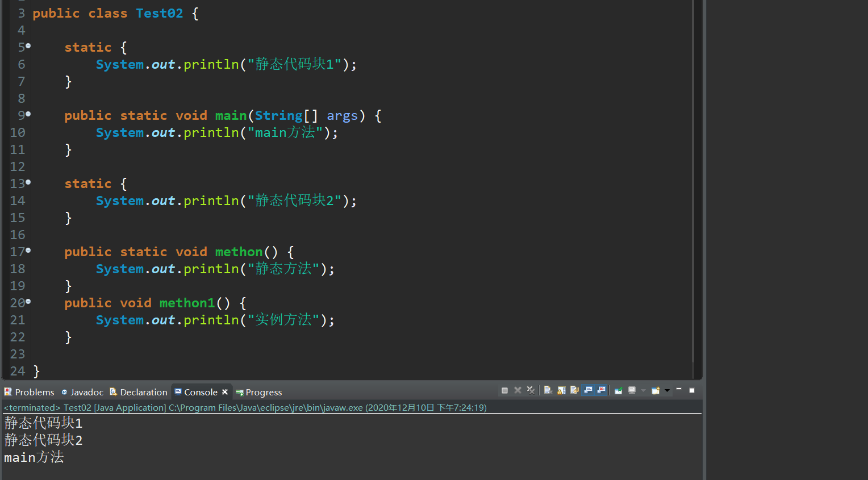Collapse the main method at line 9
Image resolution: width=868 pixels, height=480 pixels.
point(28,114)
